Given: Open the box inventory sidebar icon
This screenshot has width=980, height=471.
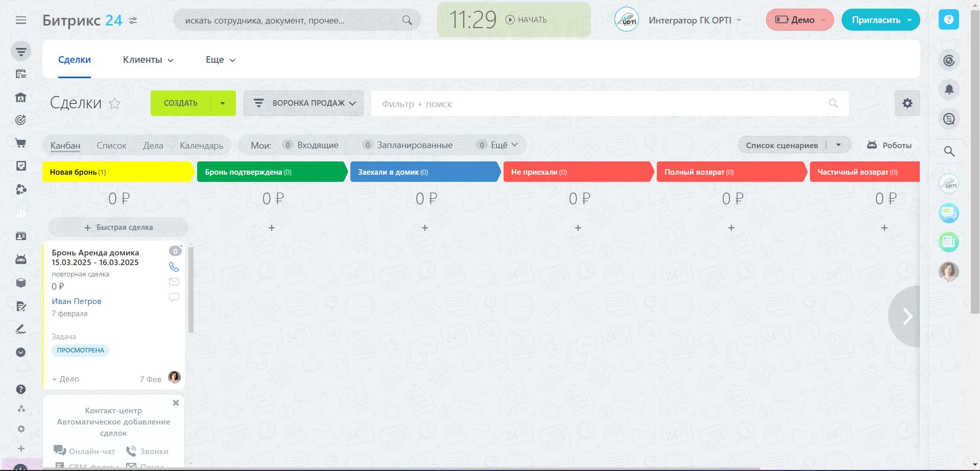Looking at the screenshot, I should [x=21, y=282].
